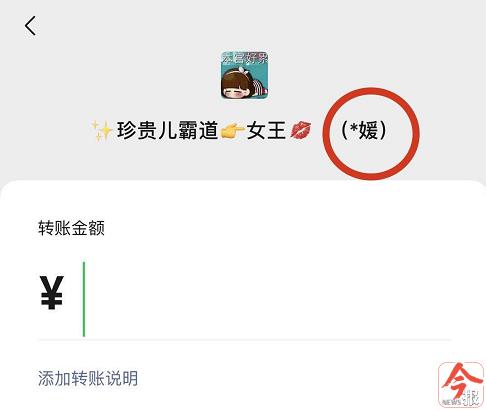This screenshot has height=410, width=486.
Task: Select the 女王 text in nickname
Action: (x=266, y=130)
